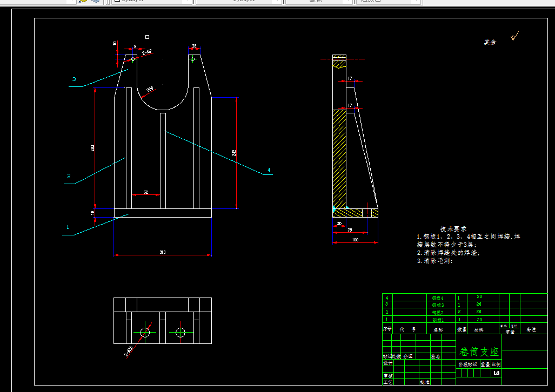Pick the 30 dimension in side view

[x=339, y=224]
